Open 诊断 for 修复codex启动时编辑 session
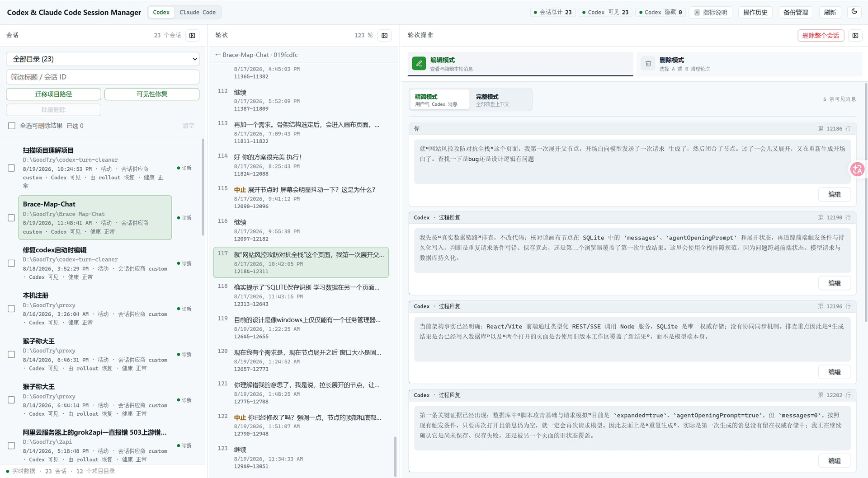This screenshot has height=478, width=868. (x=184, y=263)
